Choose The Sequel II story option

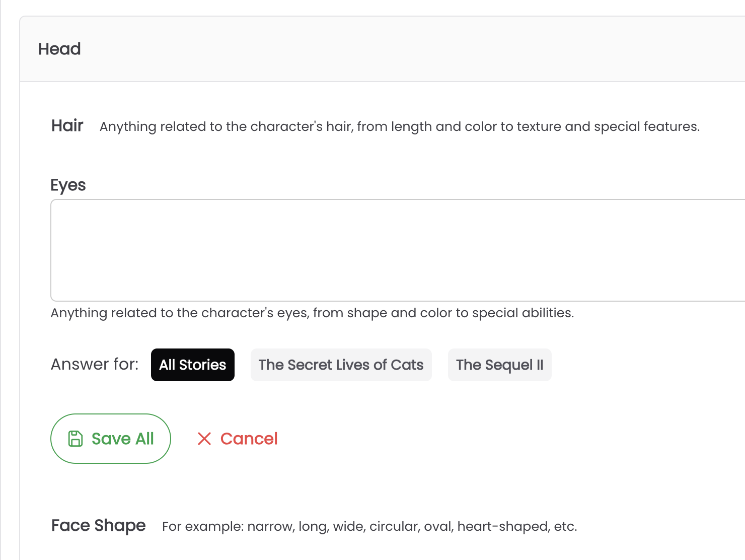tap(499, 365)
